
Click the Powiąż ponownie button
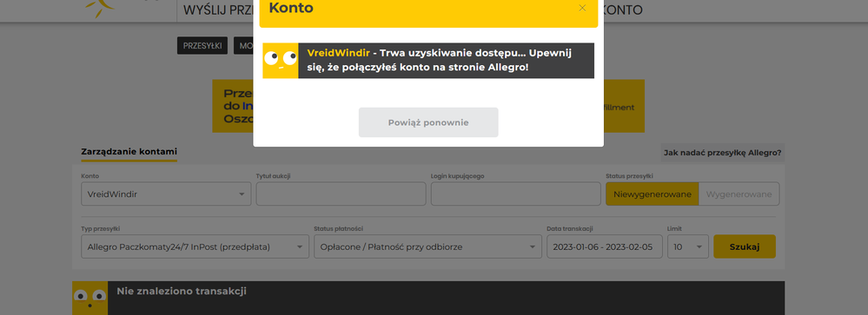pos(428,122)
